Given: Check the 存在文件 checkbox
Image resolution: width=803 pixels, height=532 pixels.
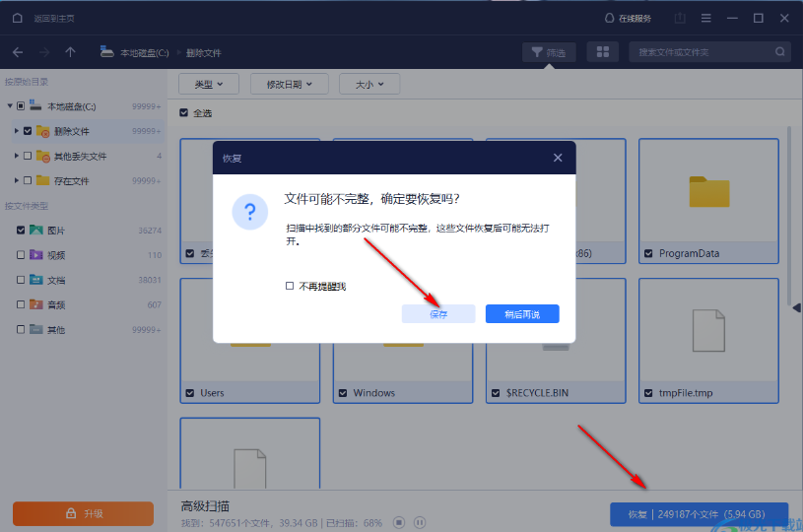Looking at the screenshot, I should 28,180.
